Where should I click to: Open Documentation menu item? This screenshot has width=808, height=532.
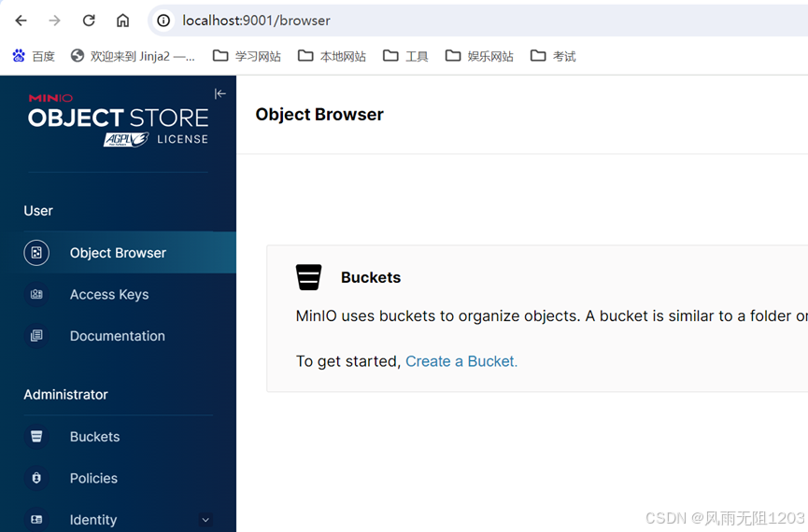(x=118, y=336)
